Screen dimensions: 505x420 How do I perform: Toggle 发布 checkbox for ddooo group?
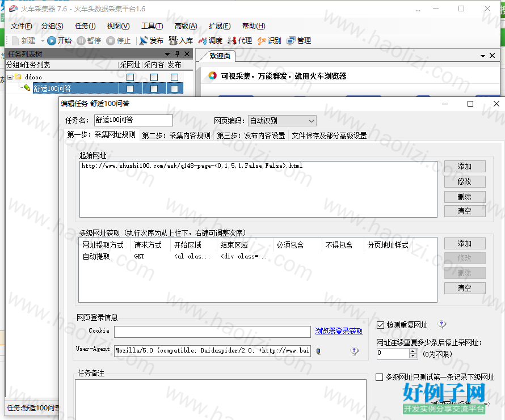pos(174,77)
